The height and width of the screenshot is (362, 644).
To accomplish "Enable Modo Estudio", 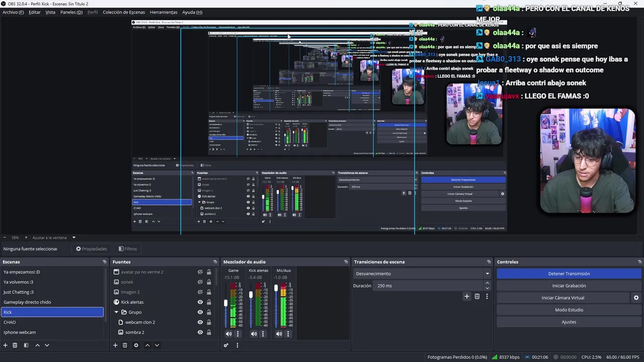I will pos(569,310).
